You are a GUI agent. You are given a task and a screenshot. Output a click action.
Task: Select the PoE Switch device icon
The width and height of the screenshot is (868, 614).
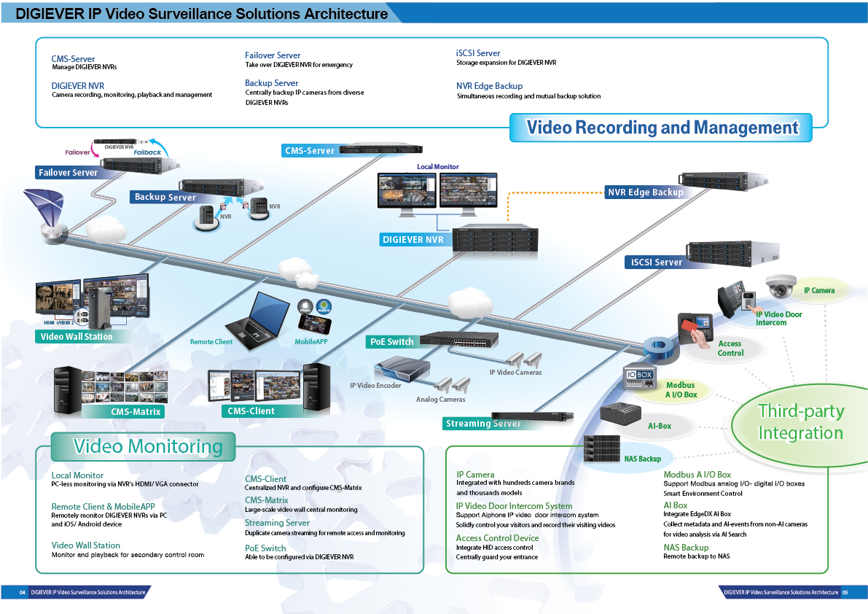pos(460,340)
